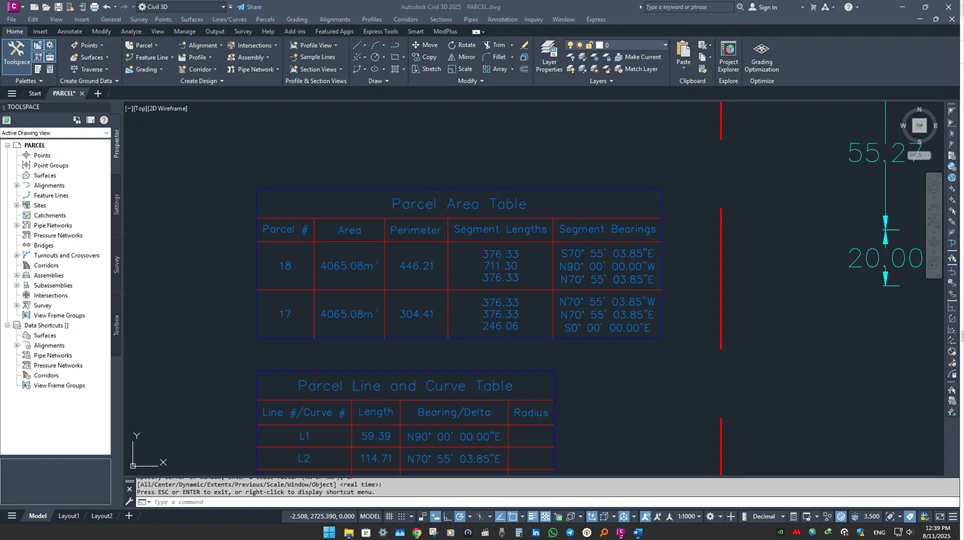Image resolution: width=964 pixels, height=540 pixels.
Task: Open the Toolspace palette
Action: 16,52
